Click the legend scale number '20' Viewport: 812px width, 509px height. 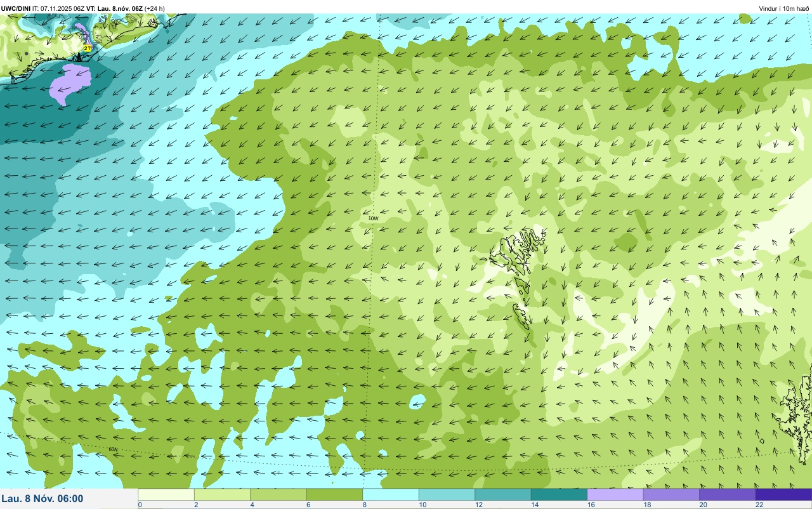click(704, 505)
